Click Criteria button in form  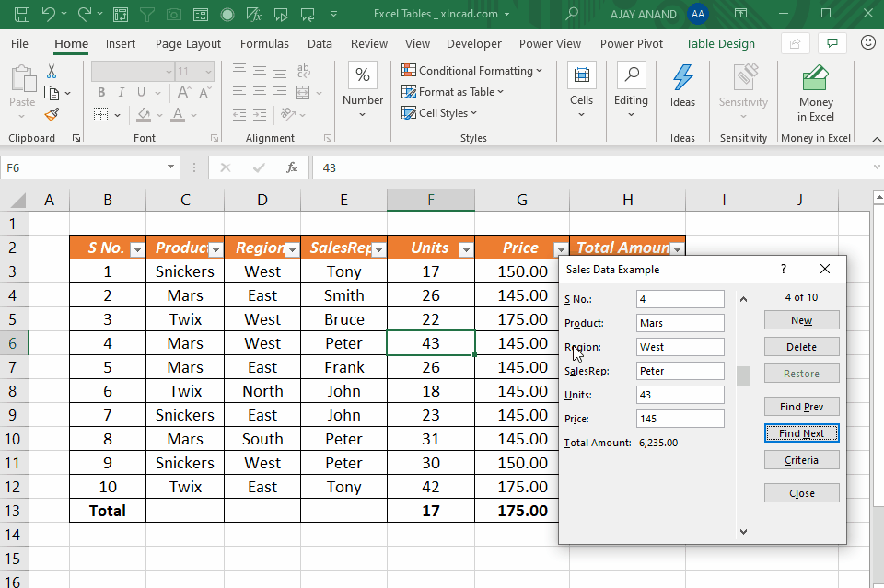click(802, 460)
